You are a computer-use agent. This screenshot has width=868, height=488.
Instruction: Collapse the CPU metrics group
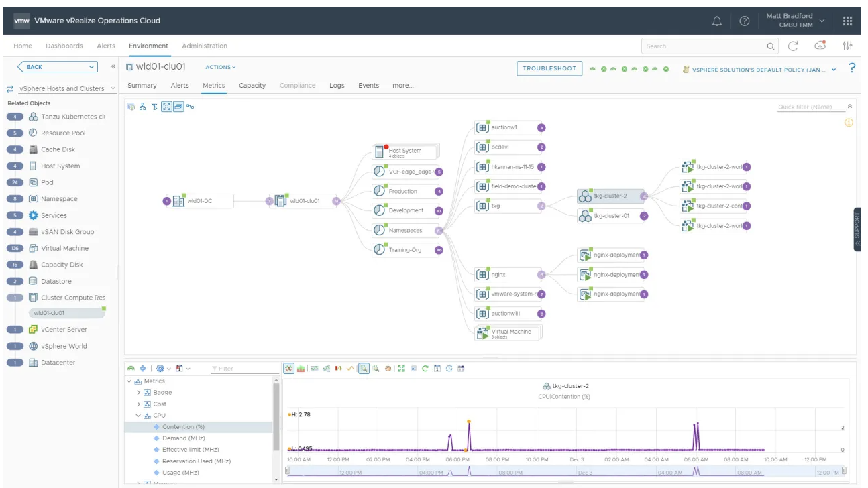point(139,416)
